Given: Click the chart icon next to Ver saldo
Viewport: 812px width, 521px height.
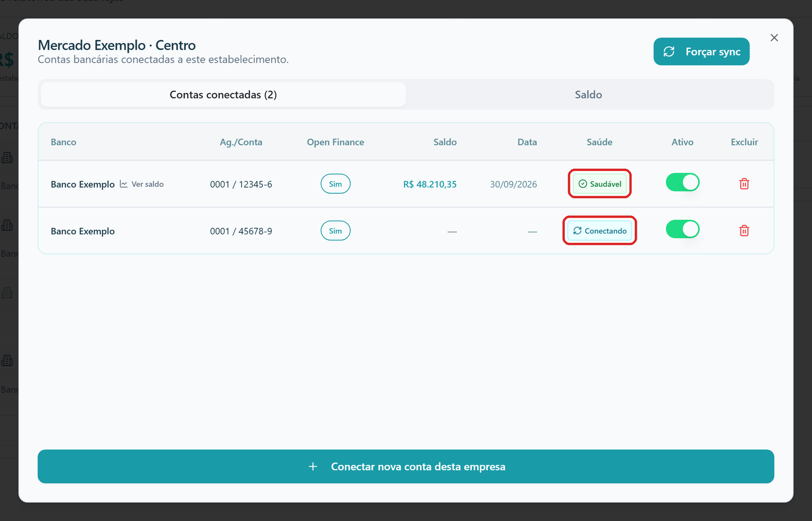Looking at the screenshot, I should (x=123, y=184).
